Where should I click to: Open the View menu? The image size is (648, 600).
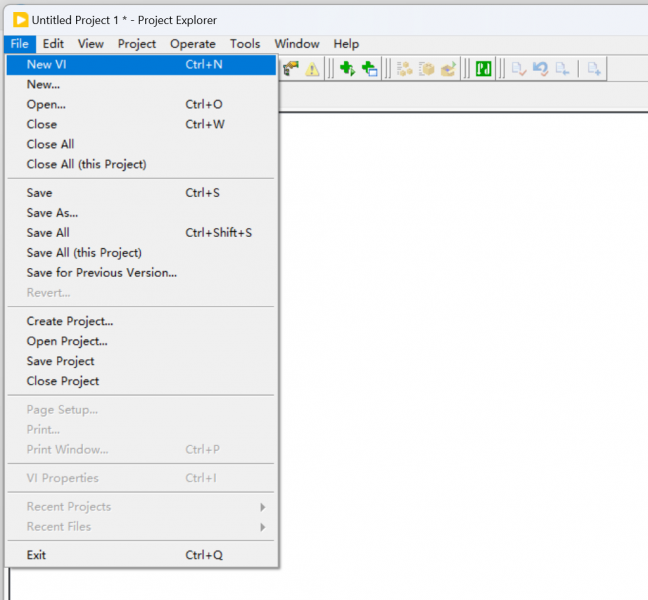[91, 44]
